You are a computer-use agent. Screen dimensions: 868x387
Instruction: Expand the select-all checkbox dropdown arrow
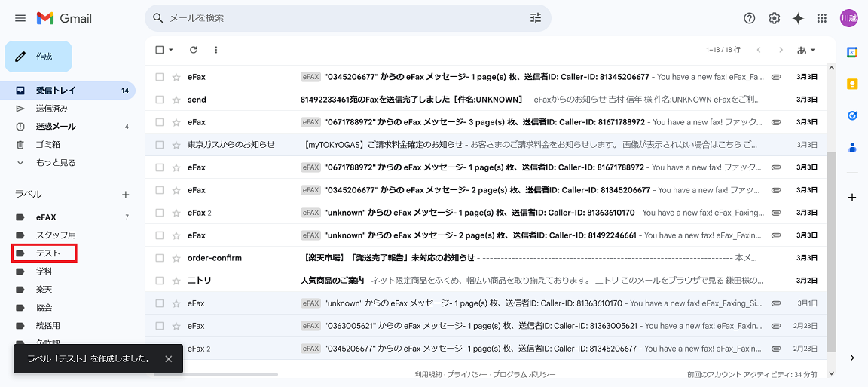pyautogui.click(x=171, y=50)
